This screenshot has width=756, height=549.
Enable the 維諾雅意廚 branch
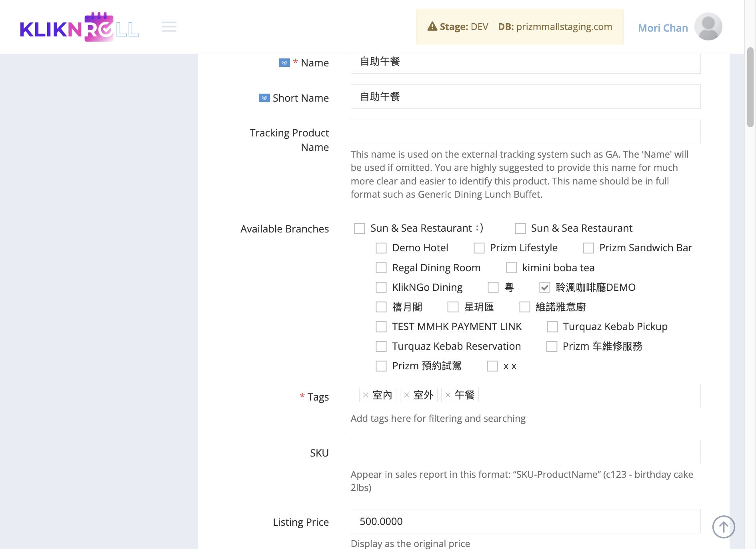525,307
